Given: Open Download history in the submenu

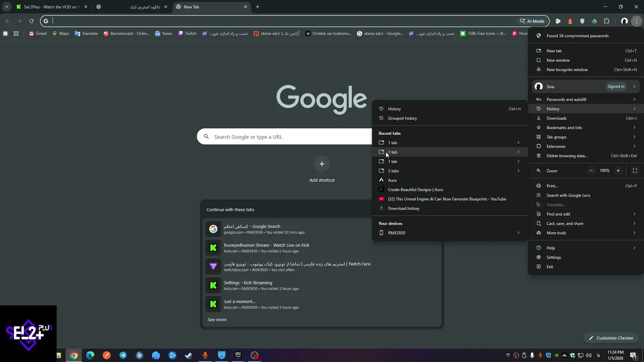Looking at the screenshot, I should pyautogui.click(x=449, y=208).
